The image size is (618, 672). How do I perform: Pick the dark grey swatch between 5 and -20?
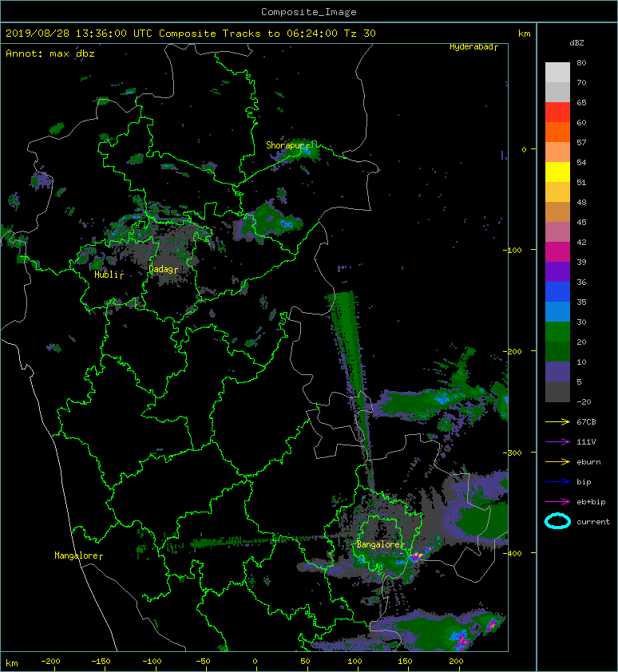(557, 392)
